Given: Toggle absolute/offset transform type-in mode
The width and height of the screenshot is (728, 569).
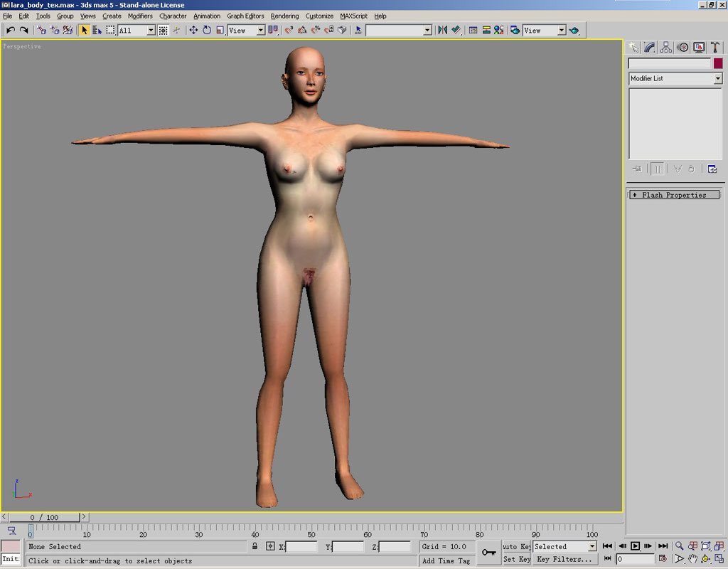Looking at the screenshot, I should [270, 546].
